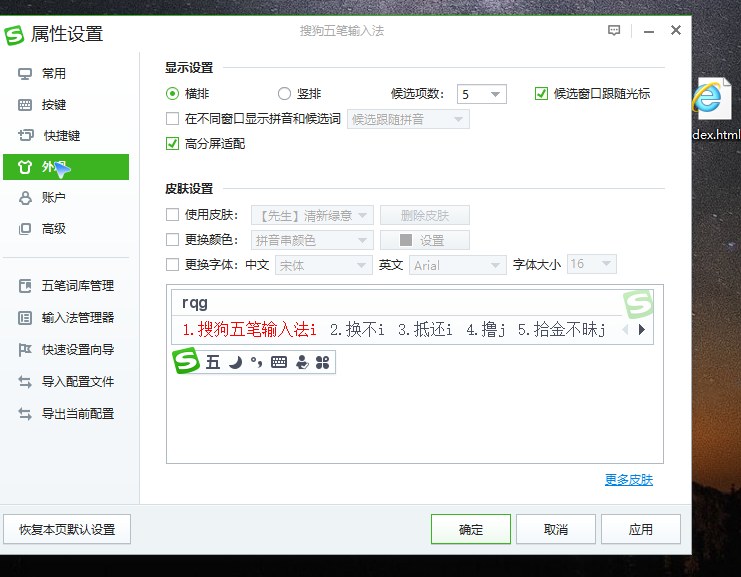Click the shortcut icon next to 快捷键
The height and width of the screenshot is (577, 741).
tap(26, 136)
